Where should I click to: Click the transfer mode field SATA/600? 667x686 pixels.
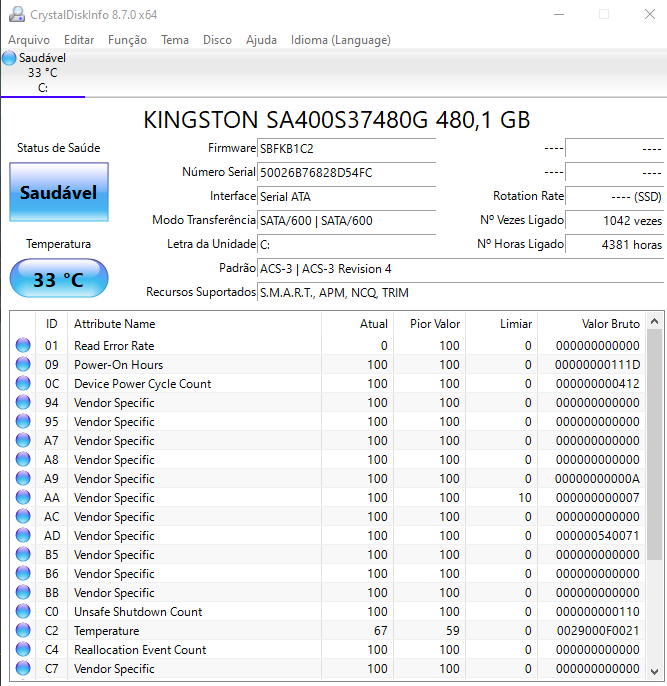(346, 220)
